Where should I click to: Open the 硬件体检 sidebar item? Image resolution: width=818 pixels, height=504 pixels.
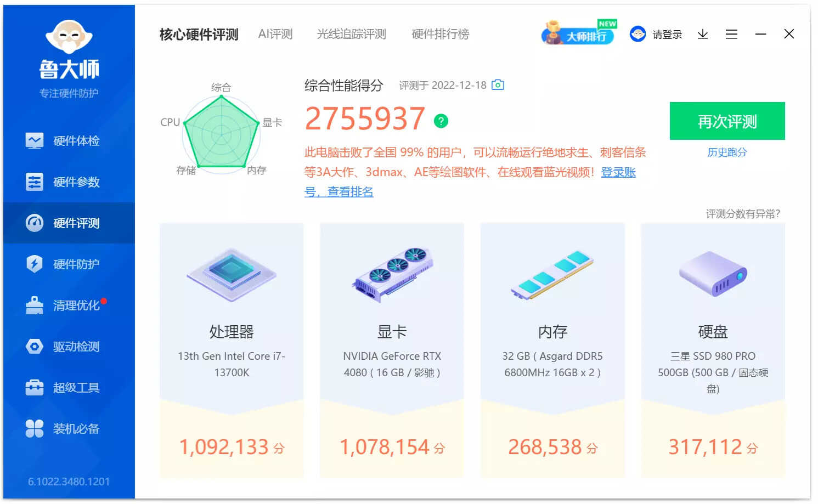tap(69, 141)
